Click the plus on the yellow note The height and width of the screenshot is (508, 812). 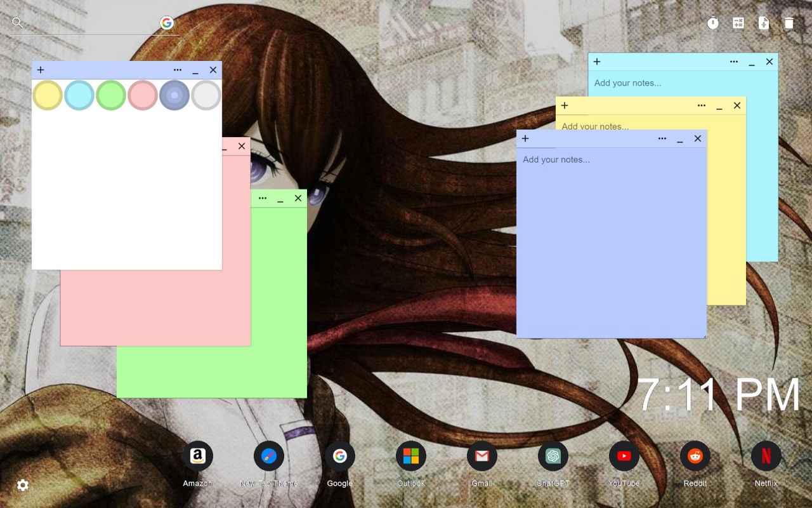(x=565, y=105)
